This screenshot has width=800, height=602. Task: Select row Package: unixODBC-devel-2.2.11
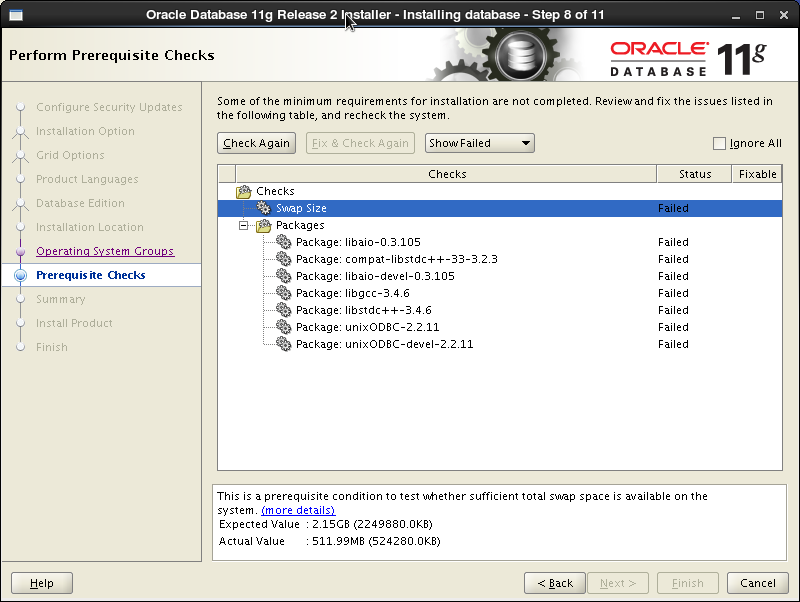click(500, 344)
